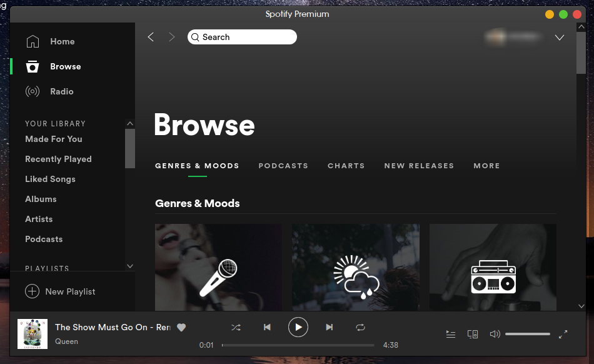
Task: Click the main content scrollbar thumb
Action: coord(581,53)
